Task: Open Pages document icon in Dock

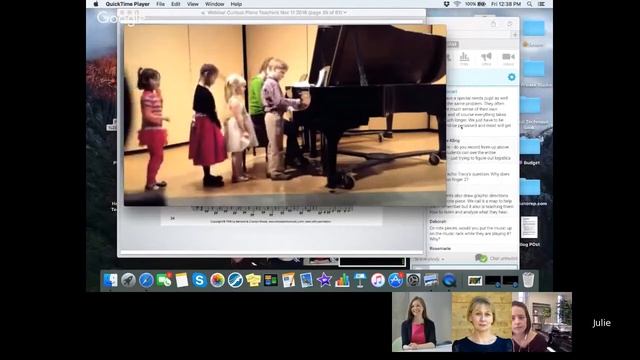Action: pos(288,280)
